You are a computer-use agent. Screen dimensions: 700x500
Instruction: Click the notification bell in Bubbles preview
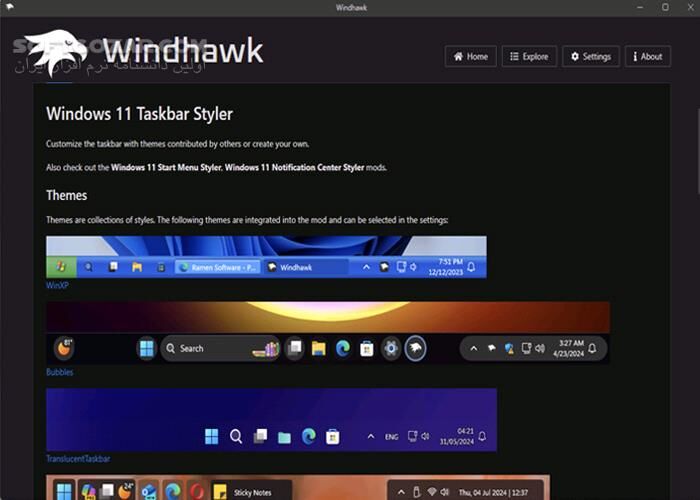592,348
